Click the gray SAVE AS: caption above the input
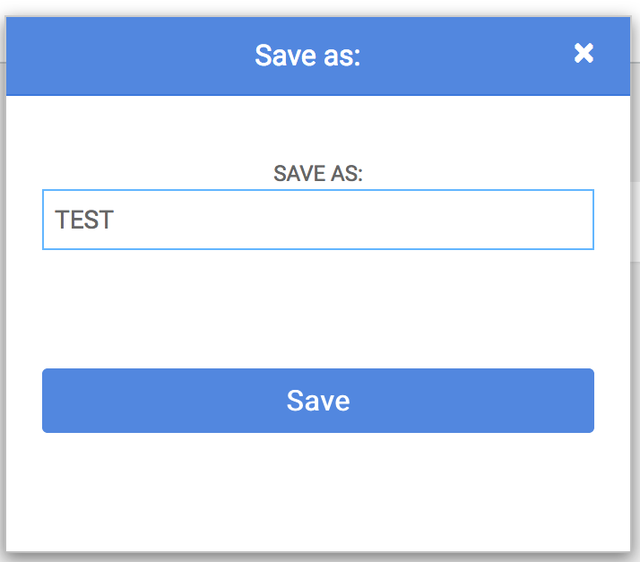Screen dimensions: 640x562 pos(318,174)
